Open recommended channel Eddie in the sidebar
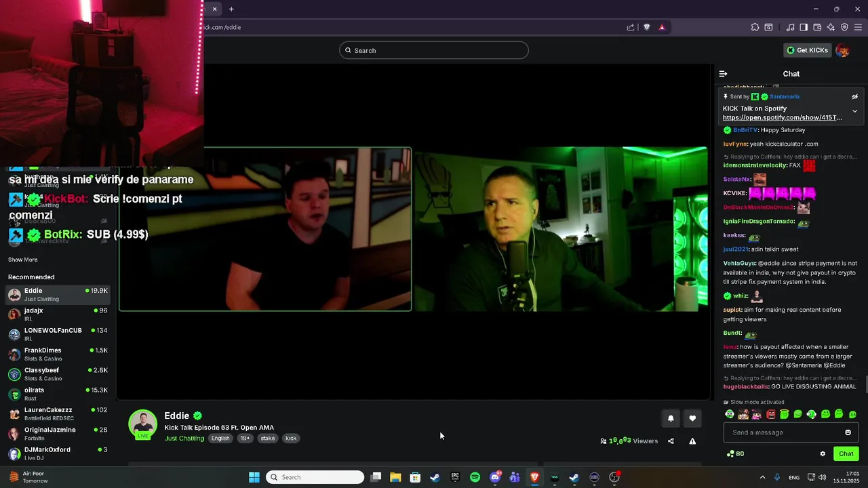The width and height of the screenshot is (868, 488). 58,295
